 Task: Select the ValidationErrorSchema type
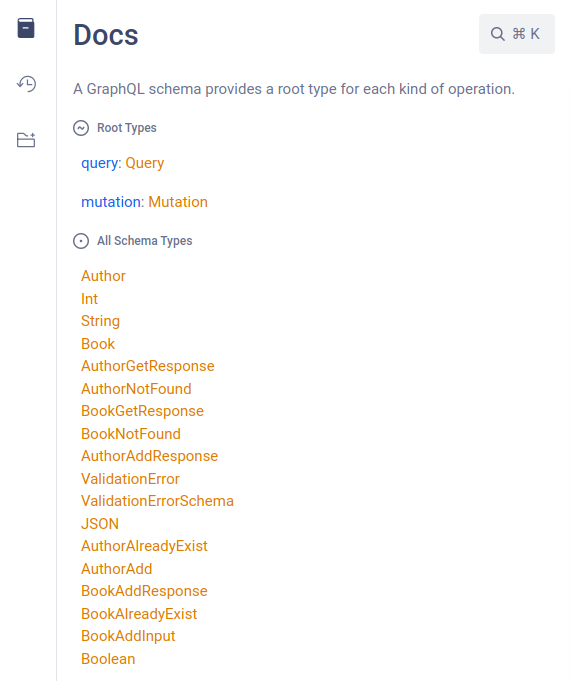coord(157,501)
